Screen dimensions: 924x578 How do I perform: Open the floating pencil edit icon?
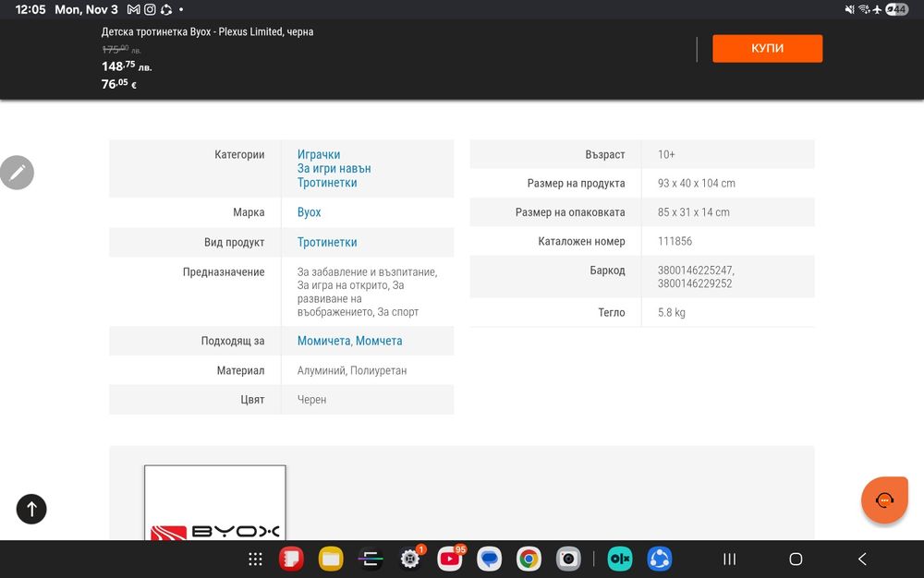(17, 173)
